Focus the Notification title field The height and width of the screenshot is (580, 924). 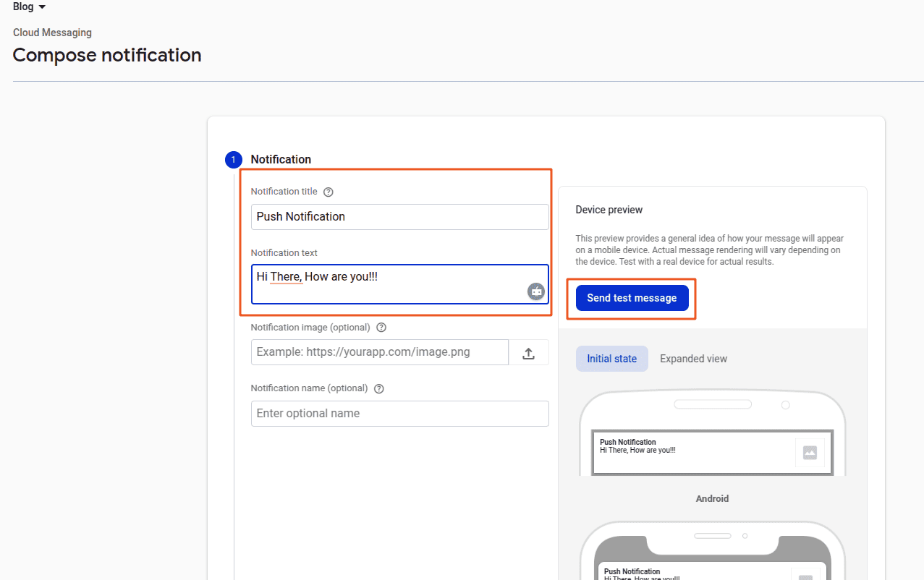399,217
